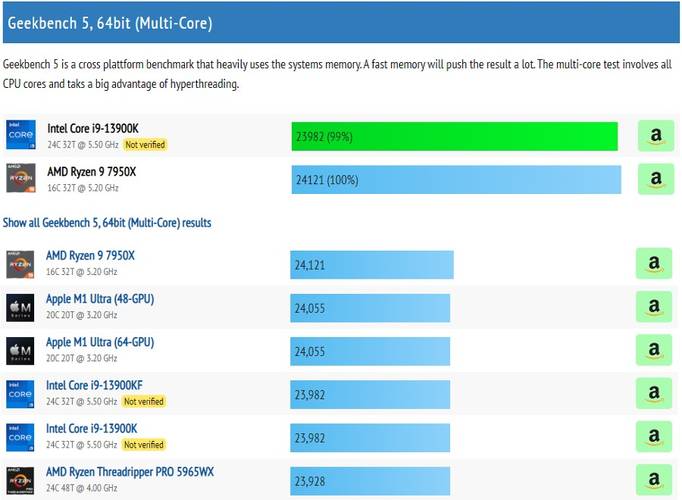Click Intel Core i9-13900K title in comparison

click(x=93, y=128)
